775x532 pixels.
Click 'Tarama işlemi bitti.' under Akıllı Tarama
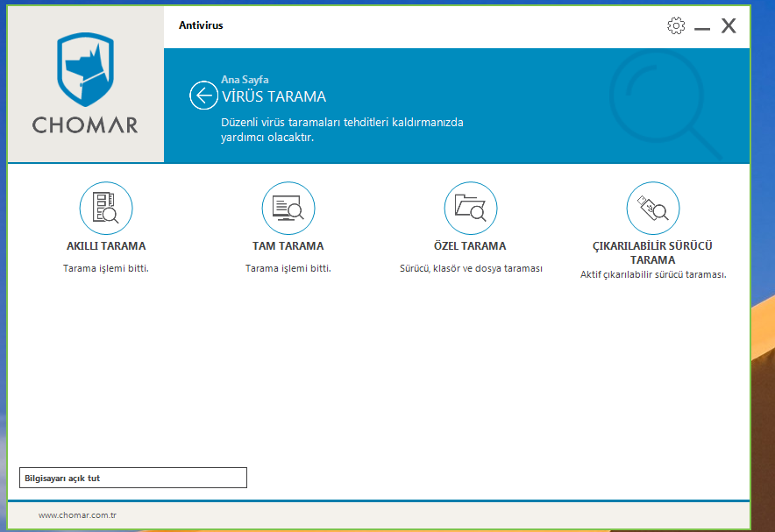coord(106,268)
